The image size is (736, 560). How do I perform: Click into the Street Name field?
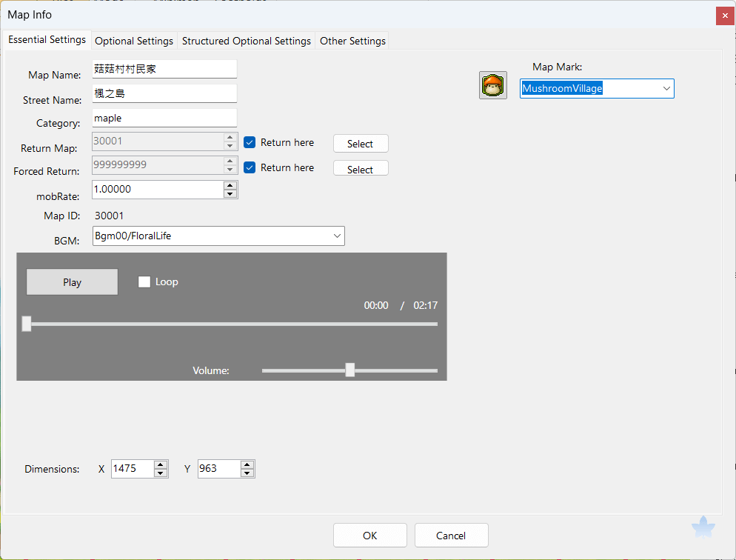coord(164,93)
